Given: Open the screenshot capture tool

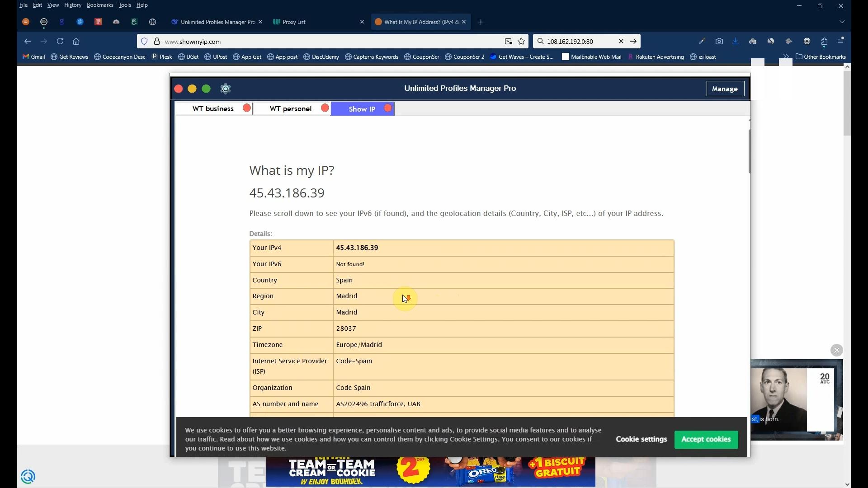Looking at the screenshot, I should (x=719, y=41).
